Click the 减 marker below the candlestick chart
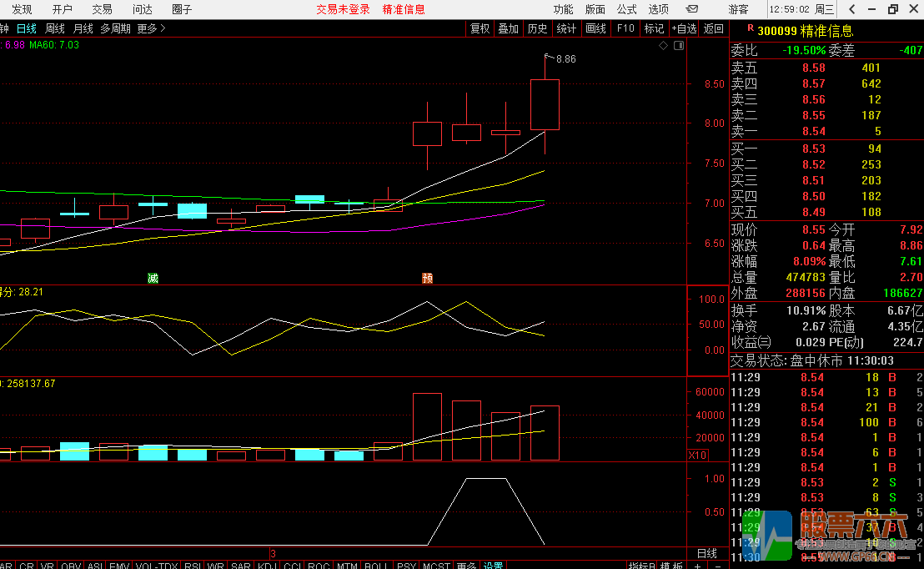The height and width of the screenshot is (569, 924). (153, 278)
